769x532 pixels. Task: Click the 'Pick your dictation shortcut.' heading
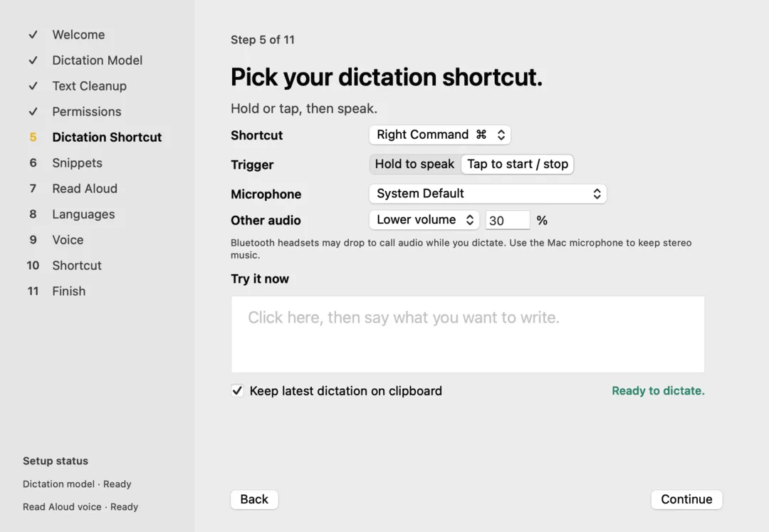387,77
